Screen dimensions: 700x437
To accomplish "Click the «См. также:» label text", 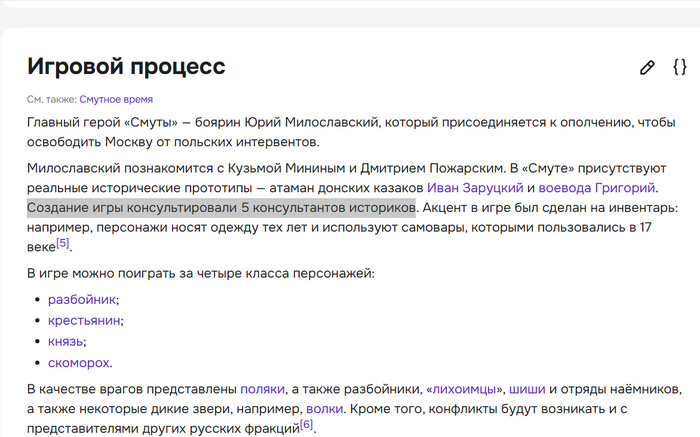I will coord(51,99).
